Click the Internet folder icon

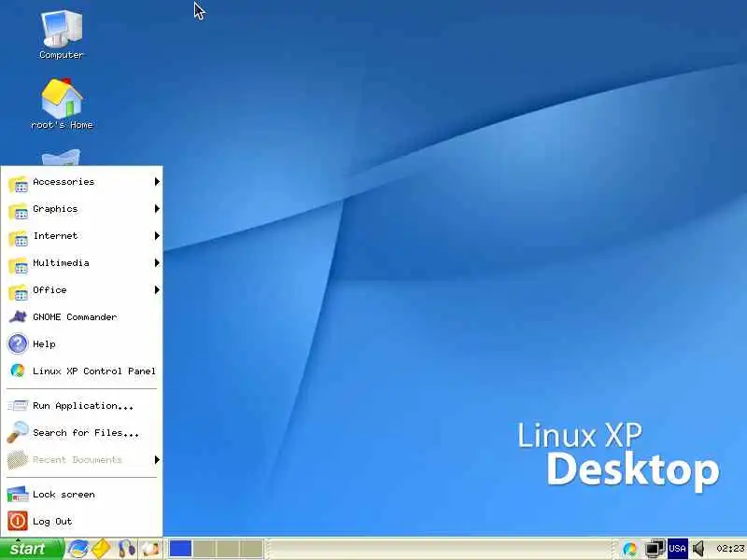pos(19,237)
